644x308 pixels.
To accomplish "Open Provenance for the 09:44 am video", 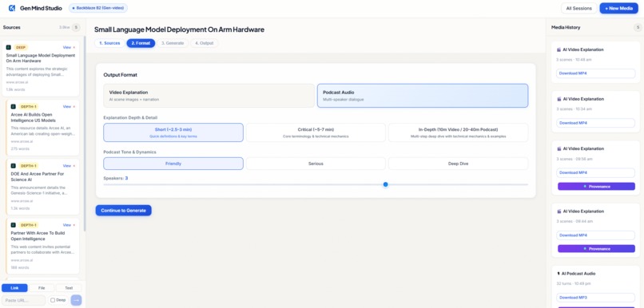I will (596, 249).
